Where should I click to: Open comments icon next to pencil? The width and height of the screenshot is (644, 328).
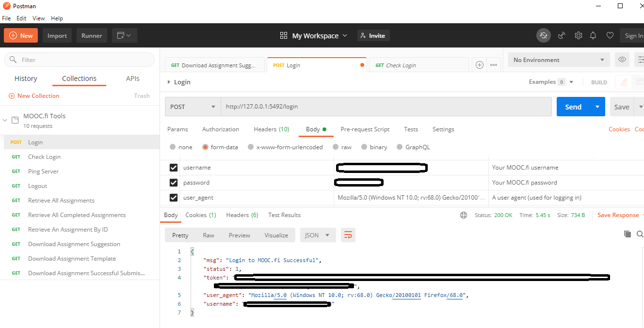point(639,82)
